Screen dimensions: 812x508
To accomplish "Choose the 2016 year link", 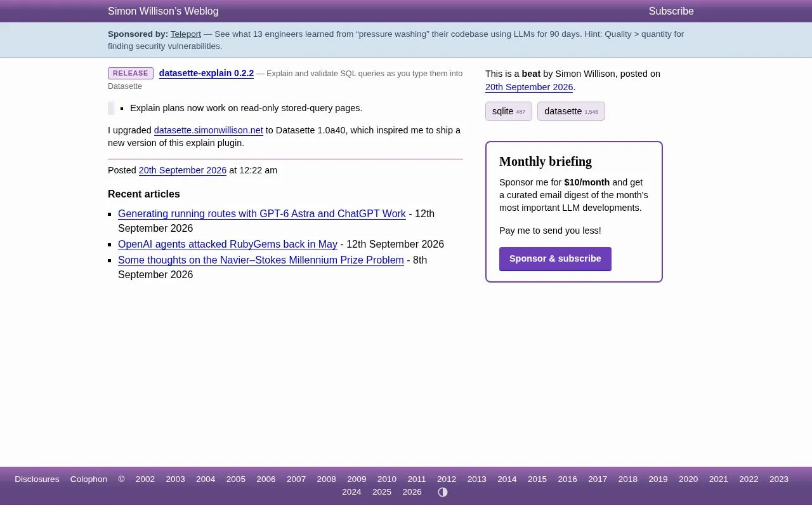I will [568, 479].
